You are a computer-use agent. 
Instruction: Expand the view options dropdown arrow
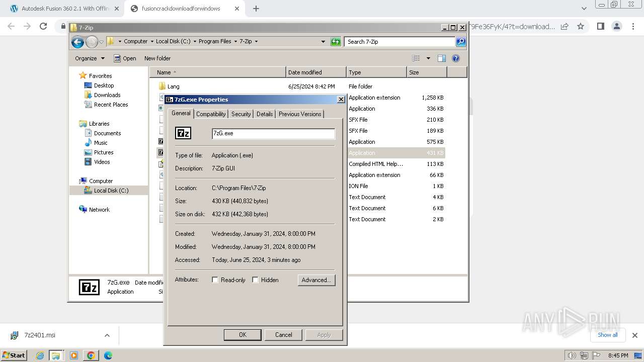point(428,58)
